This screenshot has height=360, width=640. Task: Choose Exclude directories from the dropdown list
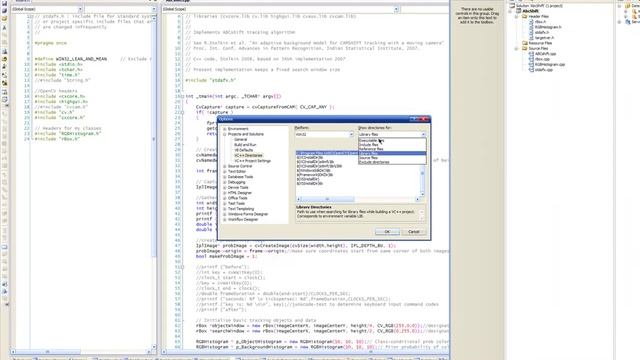[x=392, y=162]
